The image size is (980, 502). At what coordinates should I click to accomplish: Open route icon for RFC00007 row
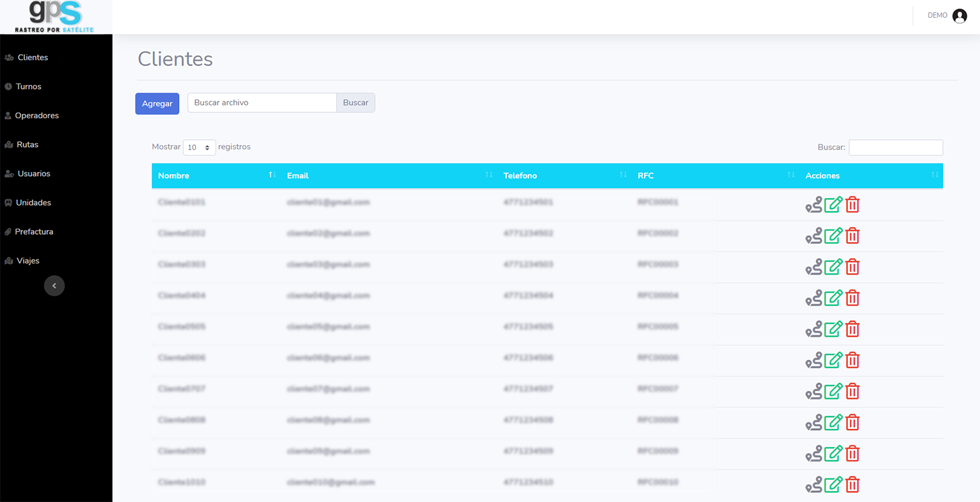[813, 392]
